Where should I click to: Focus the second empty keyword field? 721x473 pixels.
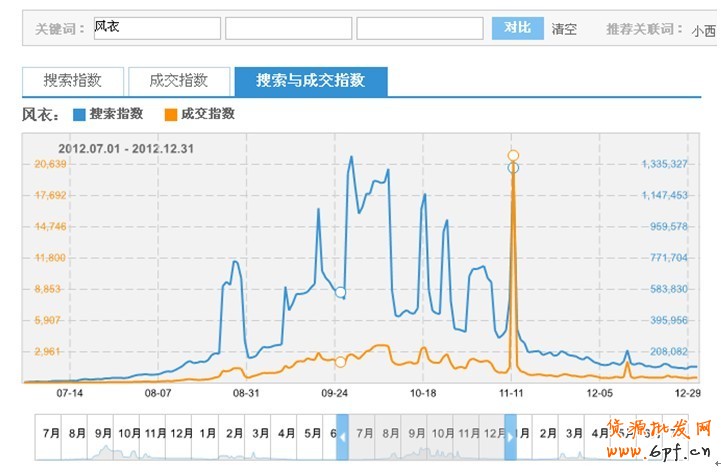[289, 28]
